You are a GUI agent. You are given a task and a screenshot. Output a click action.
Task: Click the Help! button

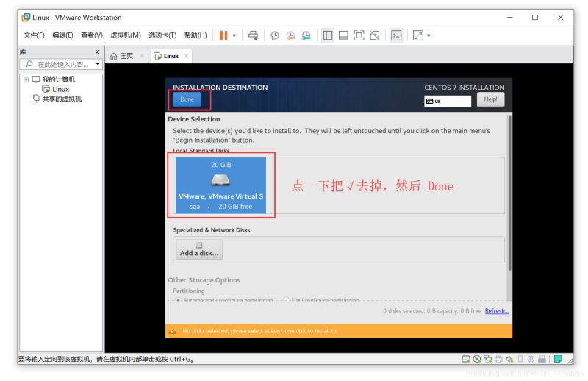click(x=490, y=99)
